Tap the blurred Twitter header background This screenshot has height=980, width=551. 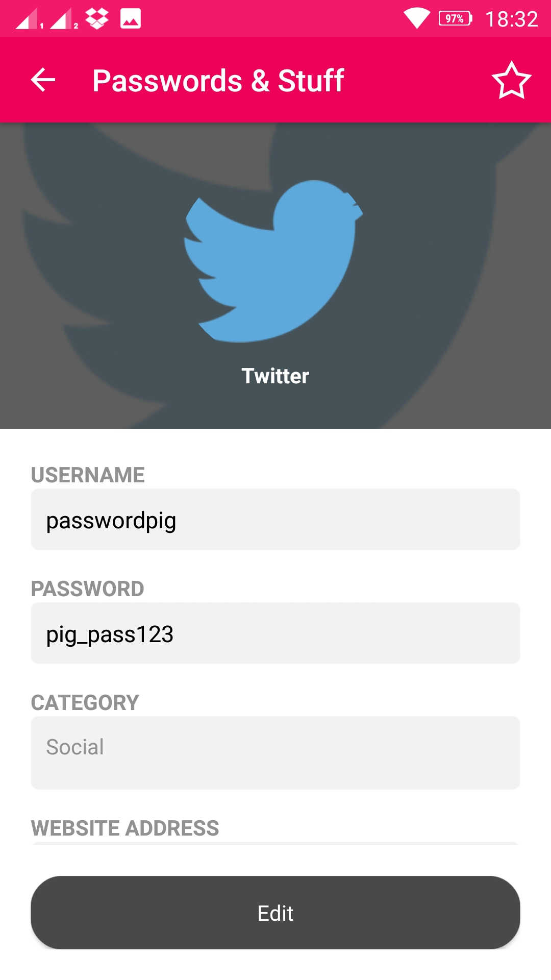[275, 276]
